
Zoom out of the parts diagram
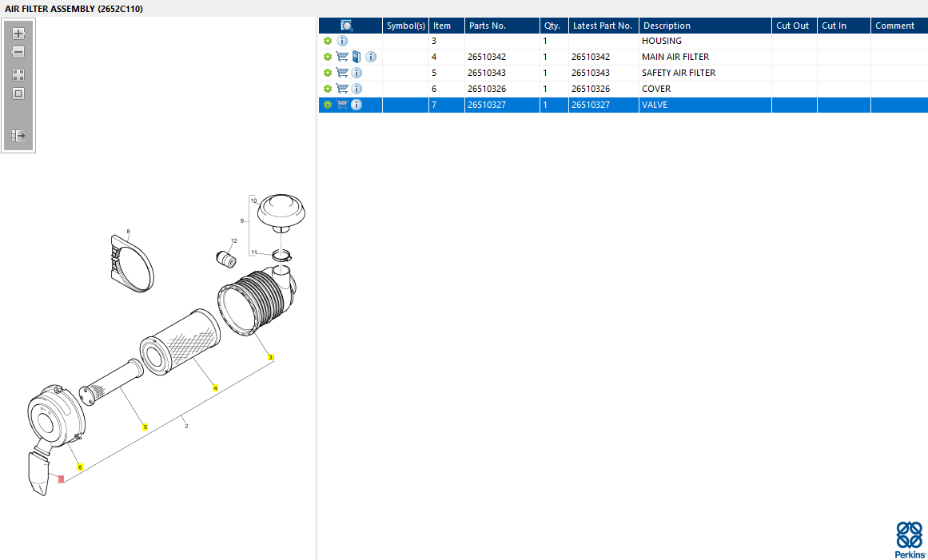[18, 52]
